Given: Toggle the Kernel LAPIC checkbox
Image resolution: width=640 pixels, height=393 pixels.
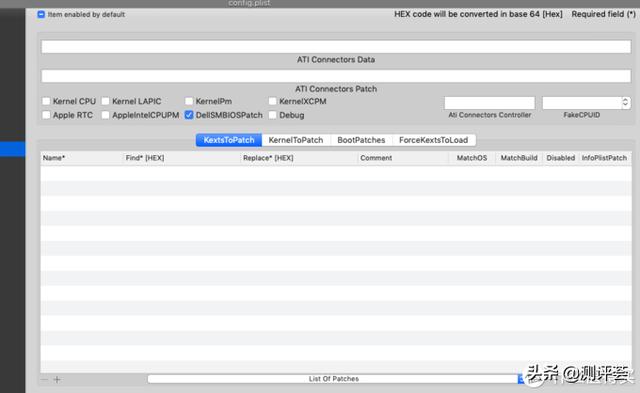Looking at the screenshot, I should [105, 101].
